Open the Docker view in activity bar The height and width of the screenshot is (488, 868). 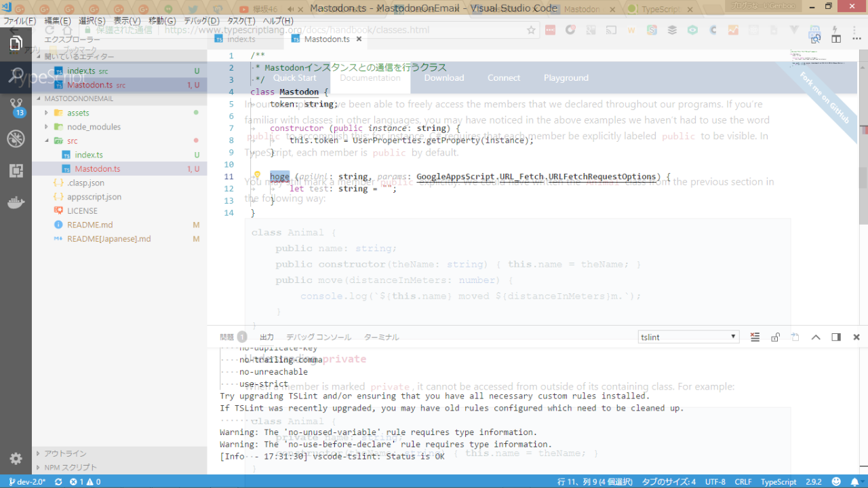[x=16, y=202]
